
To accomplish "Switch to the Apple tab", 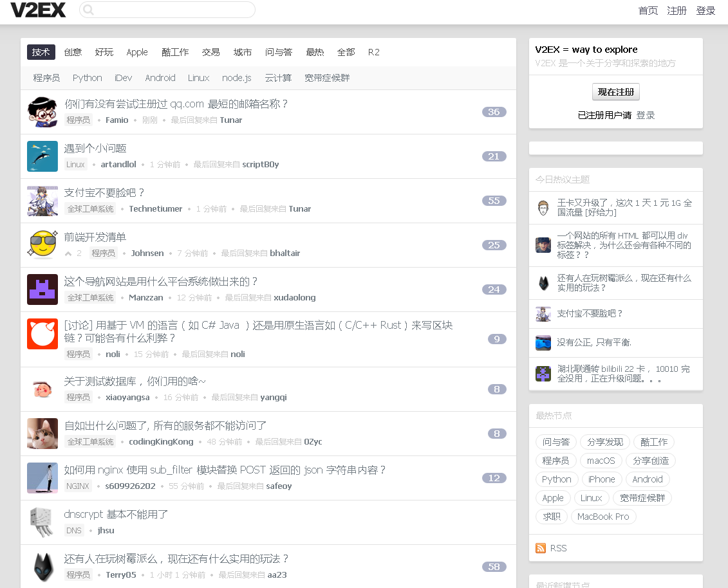I will [137, 52].
